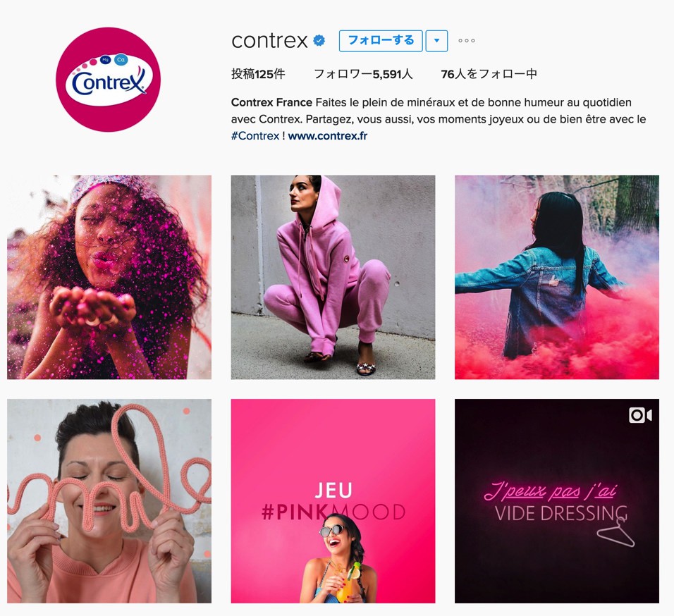
Task: Open the knitted smile wire woman post
Action: pos(109,501)
